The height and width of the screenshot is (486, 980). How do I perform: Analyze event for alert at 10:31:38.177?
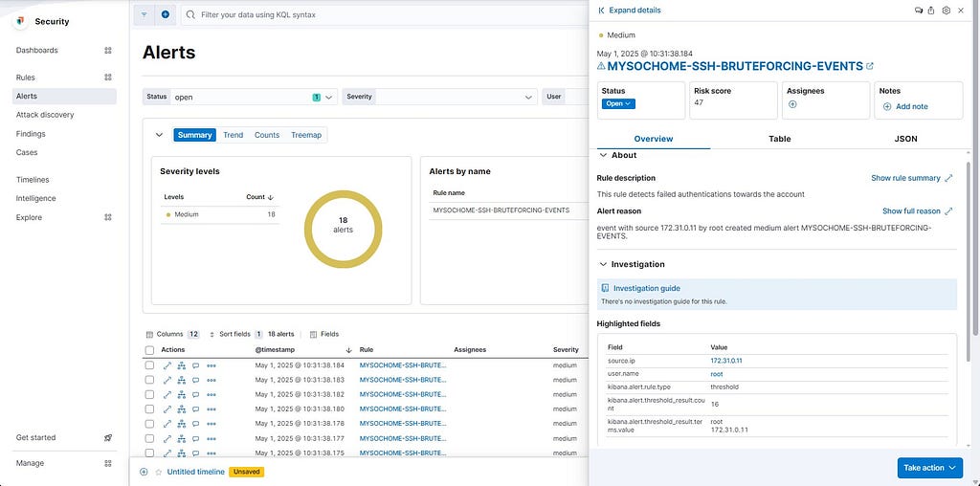(x=181, y=438)
